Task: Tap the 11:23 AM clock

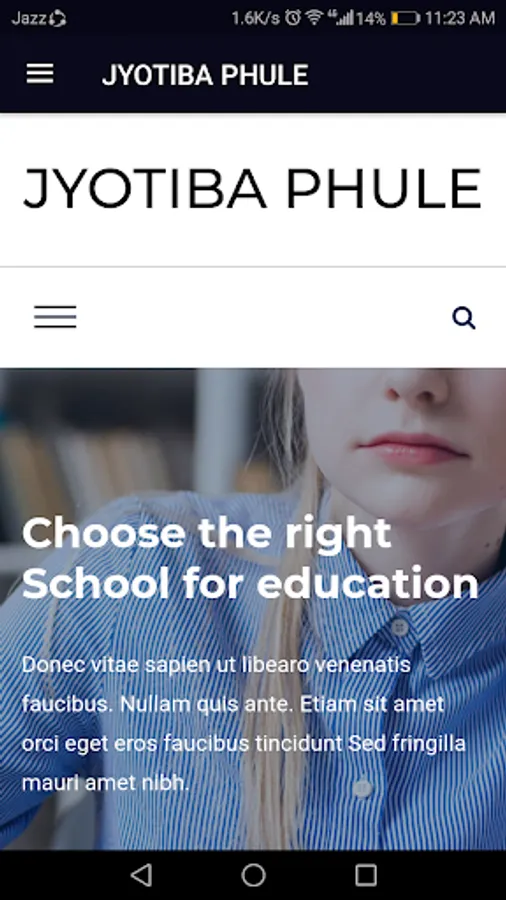Action: tap(460, 19)
